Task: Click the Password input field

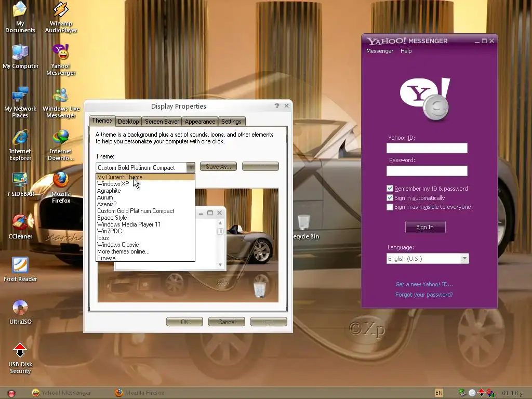Action: [427, 170]
